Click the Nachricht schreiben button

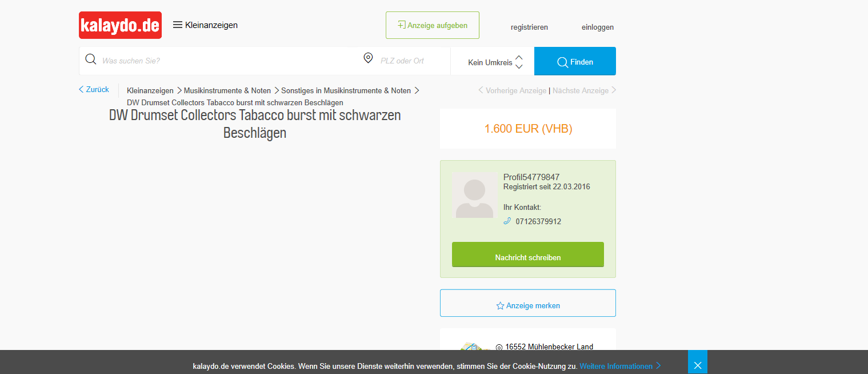click(x=528, y=254)
